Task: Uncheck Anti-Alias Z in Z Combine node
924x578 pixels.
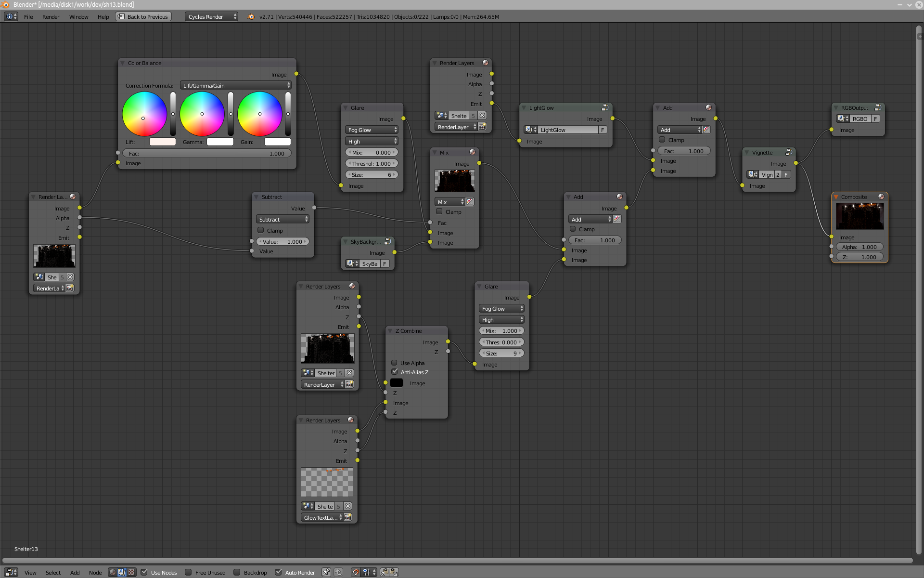Action: point(395,372)
